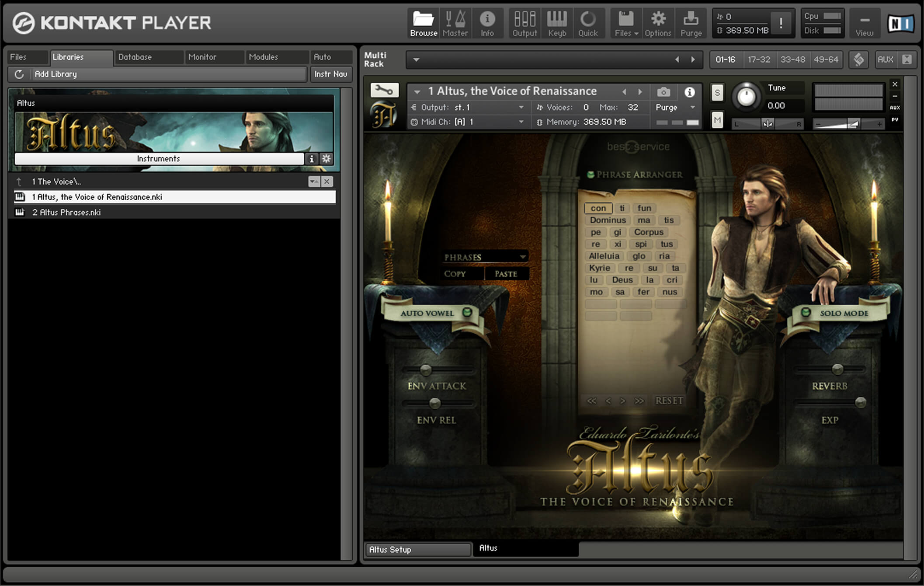Viewport: 924px width, 586px height.
Task: Solo the Altus instrument
Action: point(717,93)
